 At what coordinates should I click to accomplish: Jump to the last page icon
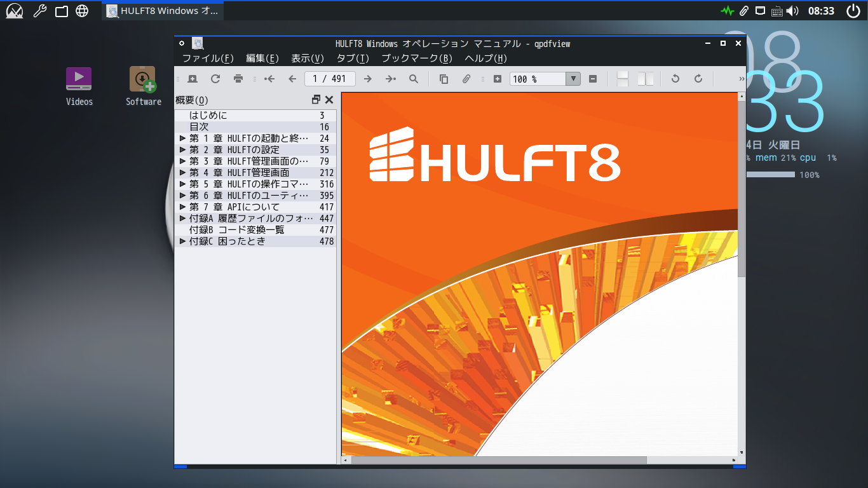[x=390, y=79]
